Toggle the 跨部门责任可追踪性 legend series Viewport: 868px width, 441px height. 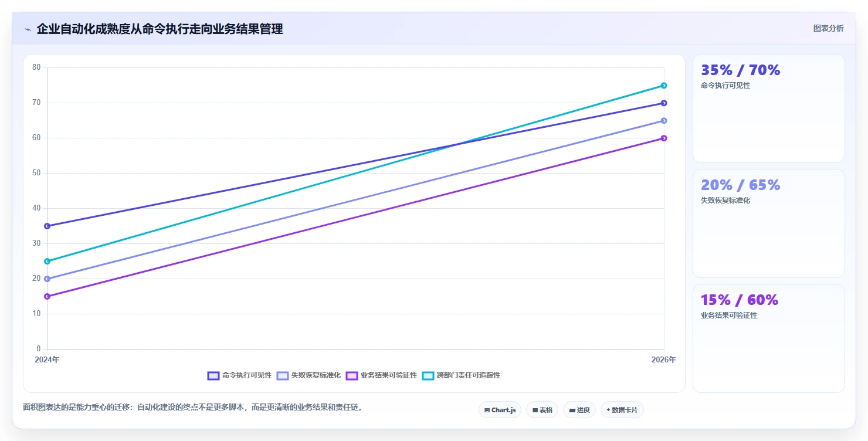click(x=461, y=375)
